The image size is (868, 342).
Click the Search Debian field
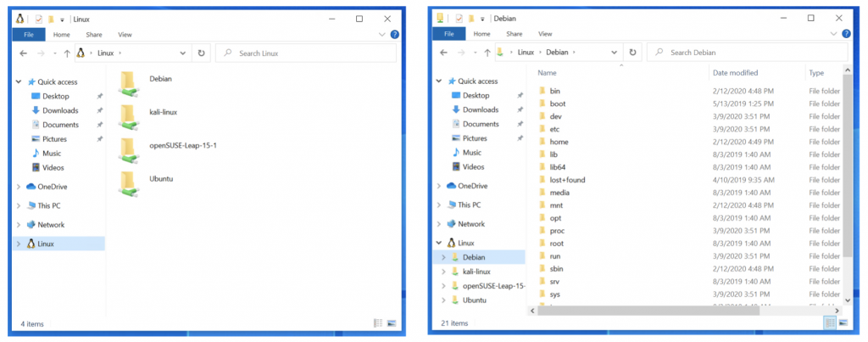click(748, 52)
